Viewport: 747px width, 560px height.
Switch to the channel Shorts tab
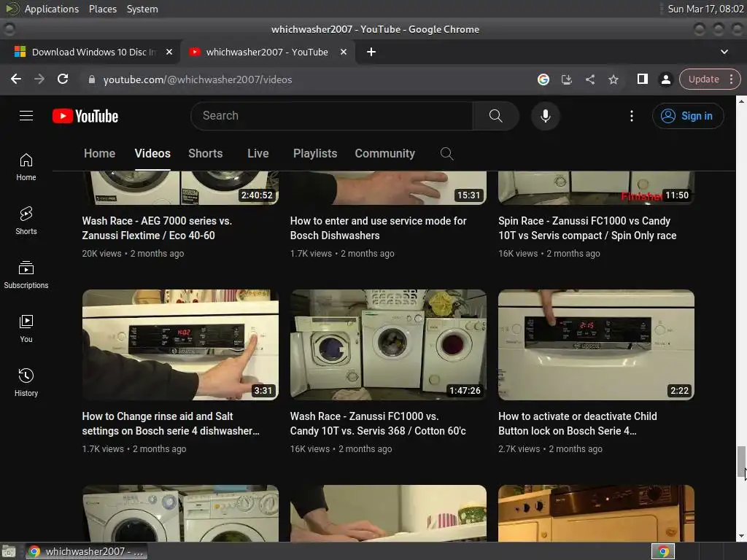click(x=205, y=153)
